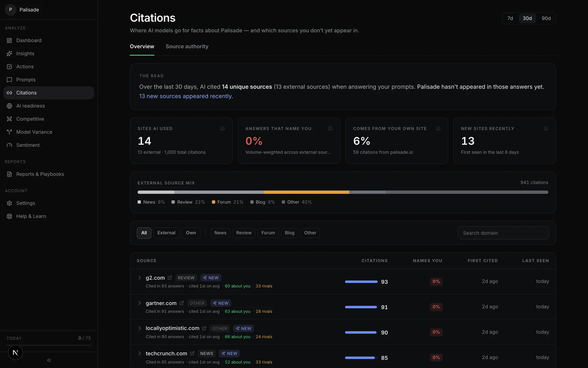The width and height of the screenshot is (588, 368).
Task: Switch to the Source authority tab
Action: 187,47
